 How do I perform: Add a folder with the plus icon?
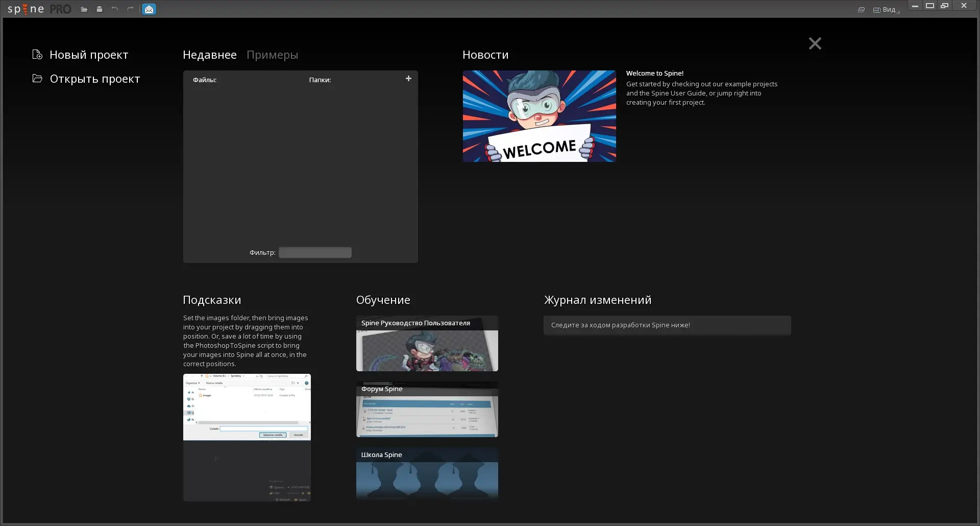pos(408,79)
